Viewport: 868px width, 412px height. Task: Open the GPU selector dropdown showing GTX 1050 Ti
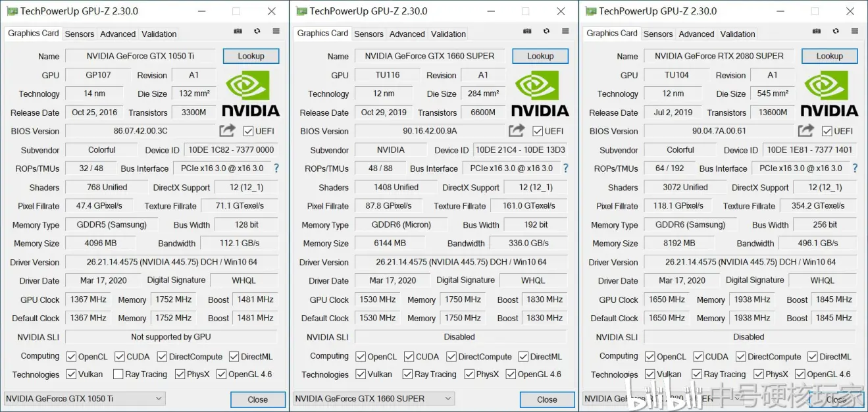85,398
